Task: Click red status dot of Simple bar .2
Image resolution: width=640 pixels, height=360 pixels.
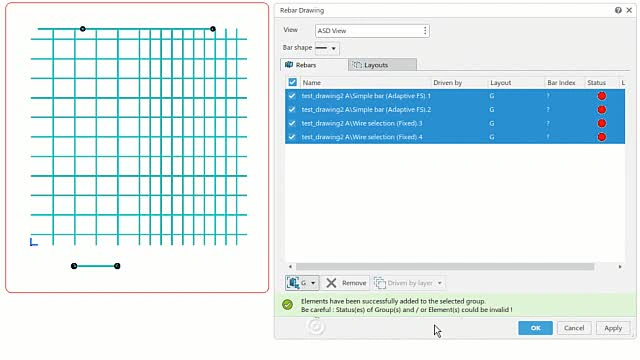Action: [602, 109]
